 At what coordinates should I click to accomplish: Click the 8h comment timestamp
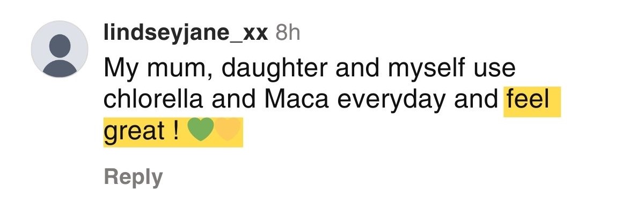click(x=287, y=33)
